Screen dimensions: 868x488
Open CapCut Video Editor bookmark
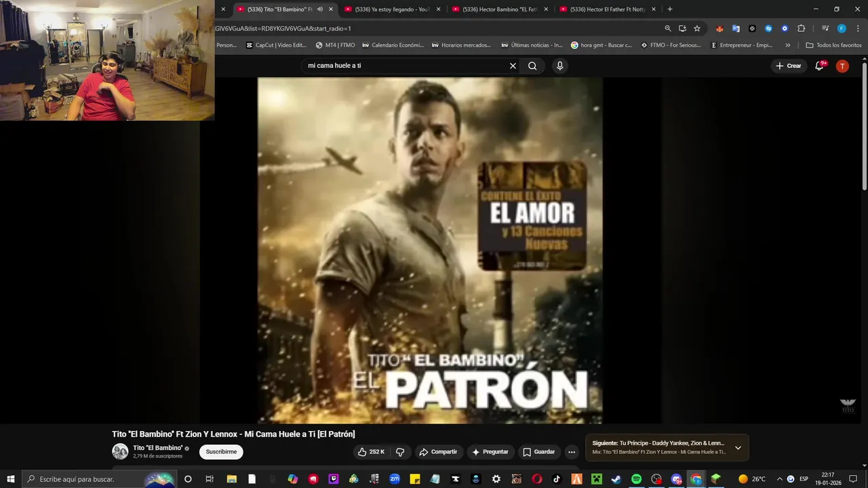[277, 45]
